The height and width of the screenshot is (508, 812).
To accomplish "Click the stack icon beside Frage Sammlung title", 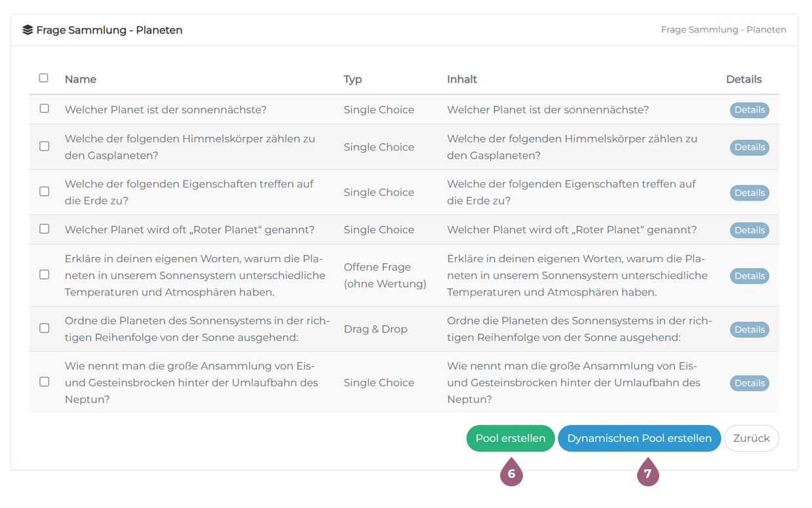I will point(28,30).
